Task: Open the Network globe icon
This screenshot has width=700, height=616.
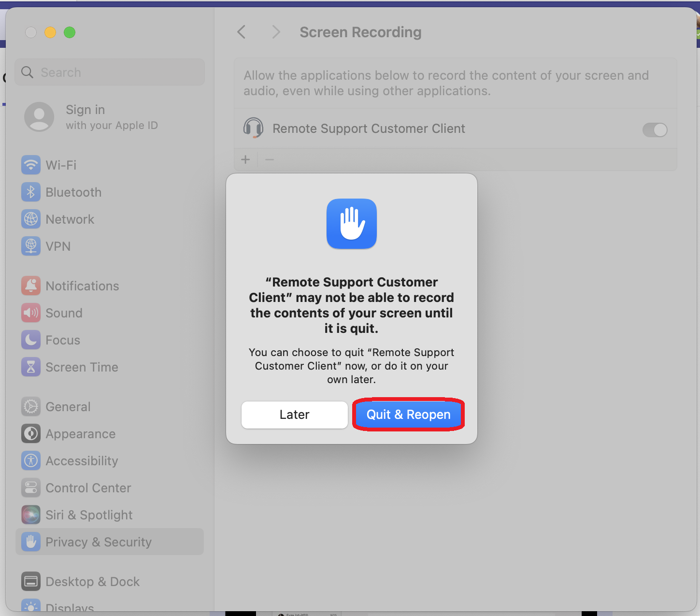Action: coord(31,219)
